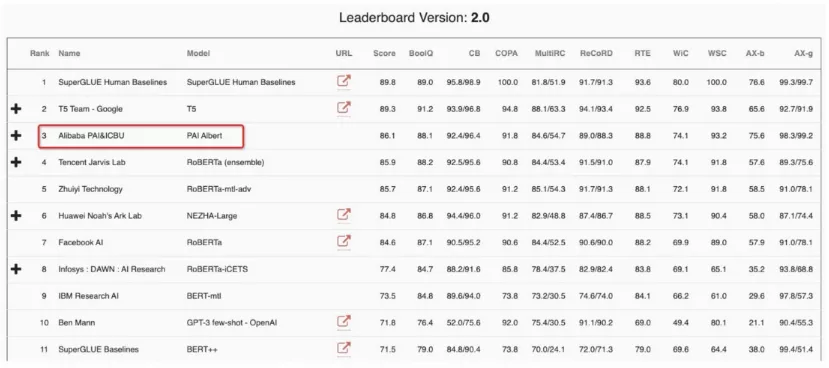Sort by the BoolQ column header
The image size is (829, 368).
tap(421, 53)
